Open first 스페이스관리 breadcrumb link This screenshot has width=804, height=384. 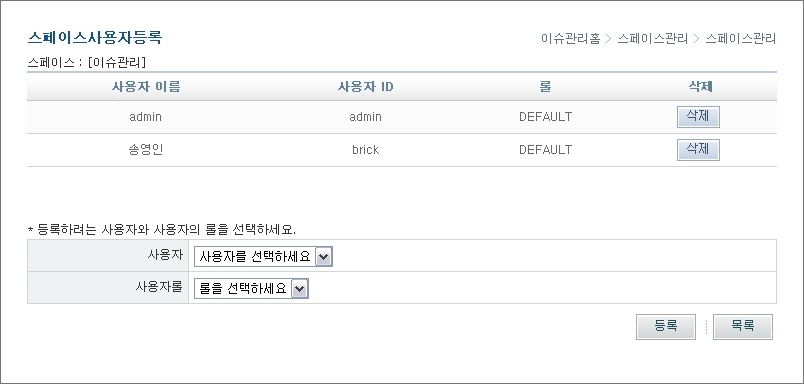[652, 38]
